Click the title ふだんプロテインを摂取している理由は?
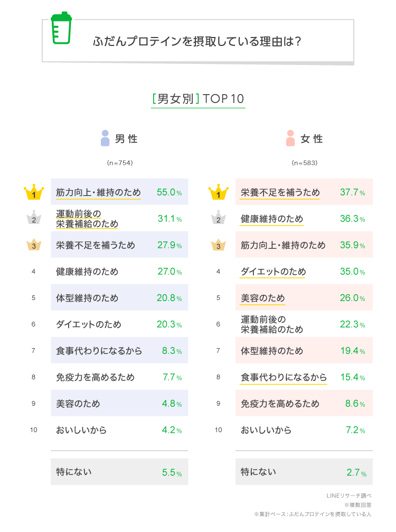 tap(197, 42)
